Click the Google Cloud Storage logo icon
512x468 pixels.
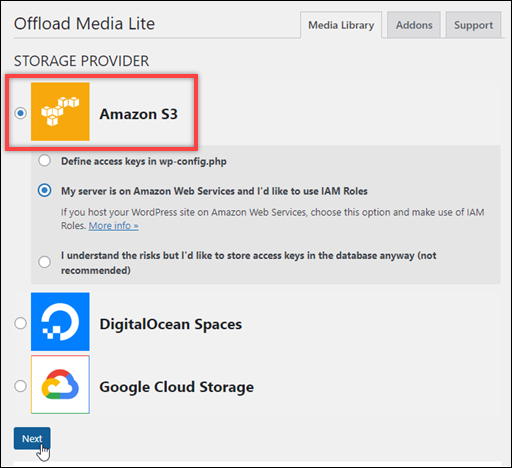pos(60,385)
